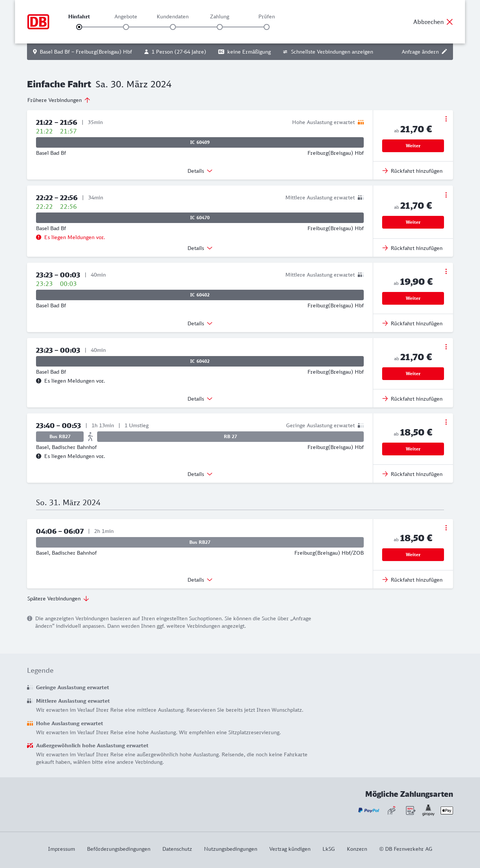
Task: Click the PayPal payment icon
Action: (369, 810)
